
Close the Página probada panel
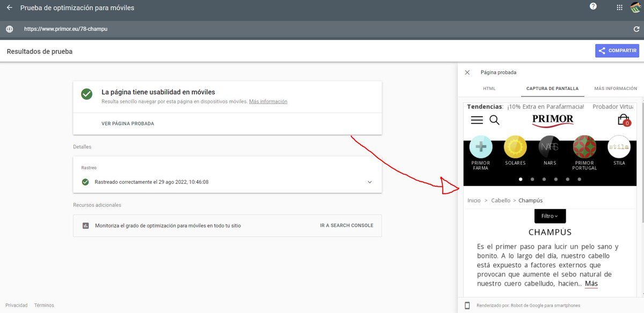tap(467, 72)
